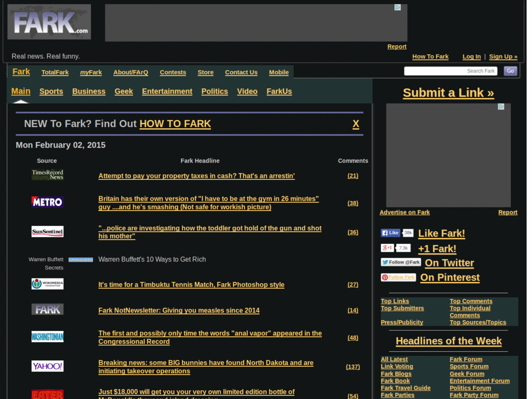Viewport: 532px width, 399px height.
Task: Open the HOW TO FARK banner link
Action: (175, 124)
